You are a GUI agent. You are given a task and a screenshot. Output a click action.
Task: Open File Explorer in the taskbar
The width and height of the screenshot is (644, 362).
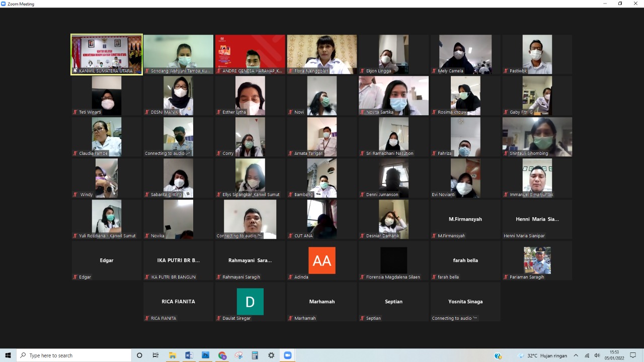pos(173,355)
